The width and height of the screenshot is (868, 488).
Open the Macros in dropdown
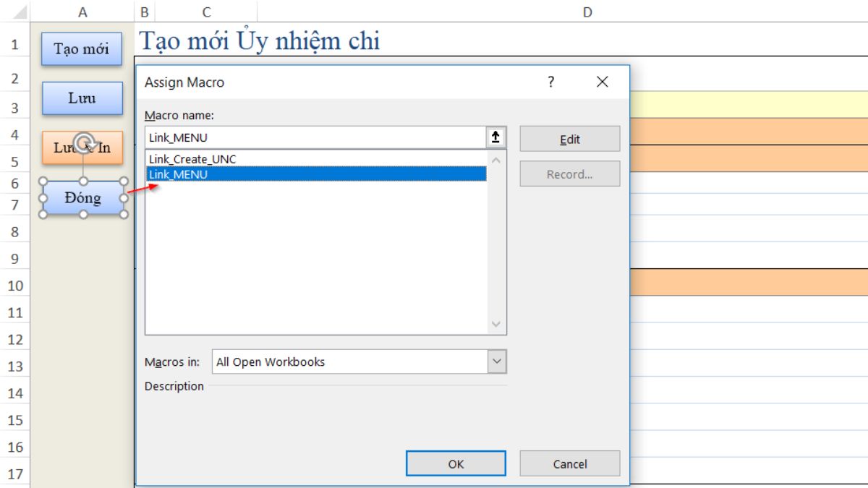point(496,361)
